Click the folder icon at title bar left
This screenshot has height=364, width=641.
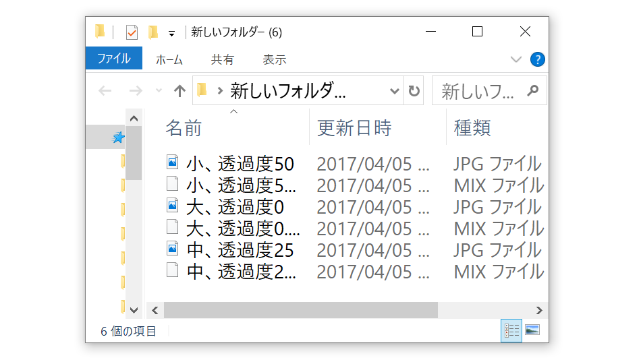(100, 32)
